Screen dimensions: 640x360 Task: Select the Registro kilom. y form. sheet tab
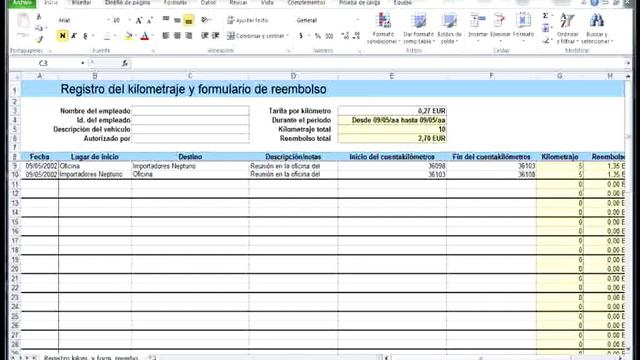(x=91, y=357)
